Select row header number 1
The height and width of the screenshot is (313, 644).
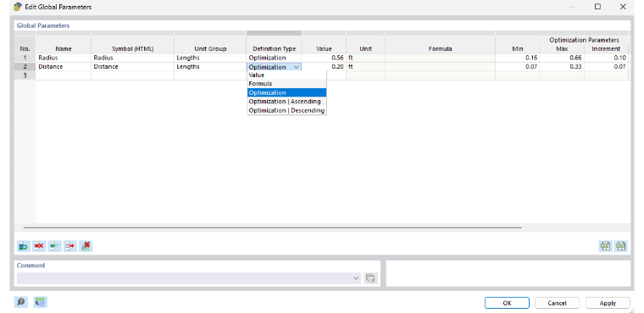[x=25, y=58]
